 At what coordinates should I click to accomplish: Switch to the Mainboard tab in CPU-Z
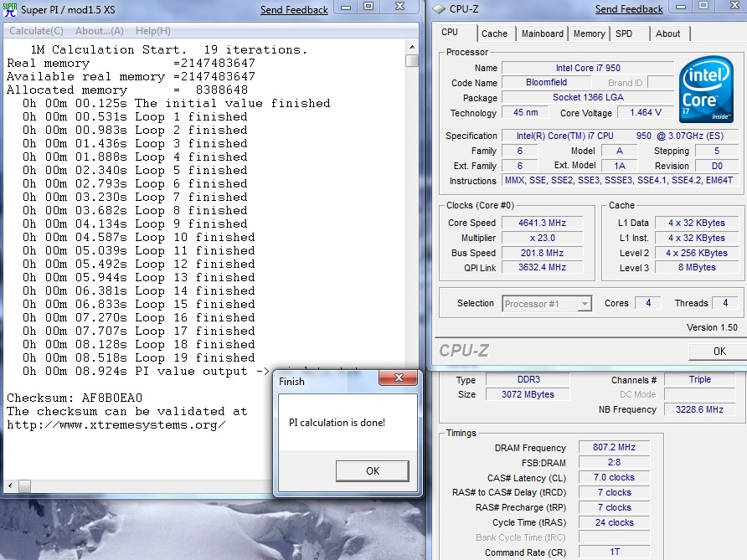point(542,33)
